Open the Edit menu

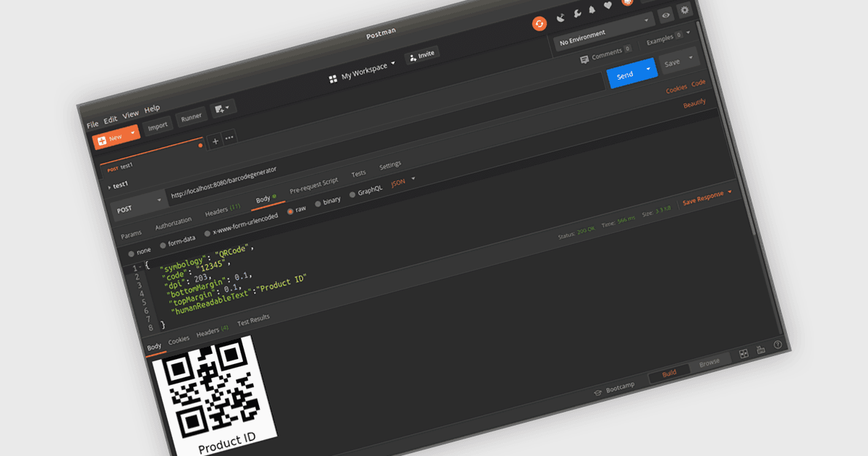pos(110,119)
